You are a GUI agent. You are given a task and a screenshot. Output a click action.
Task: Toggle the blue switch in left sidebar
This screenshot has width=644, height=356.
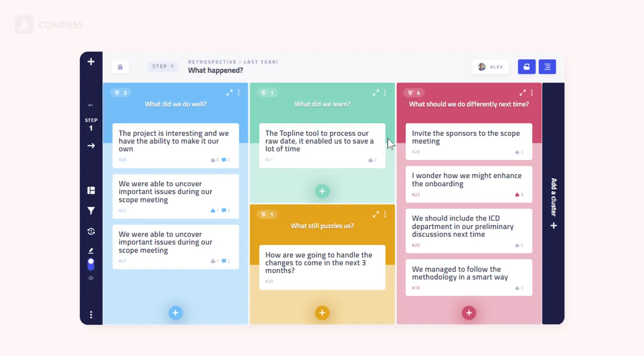click(x=91, y=264)
